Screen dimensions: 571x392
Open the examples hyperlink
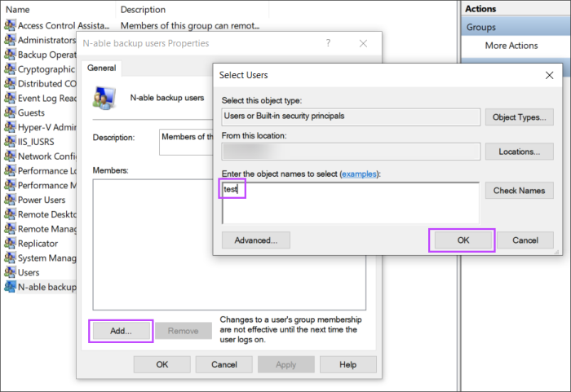(360, 174)
